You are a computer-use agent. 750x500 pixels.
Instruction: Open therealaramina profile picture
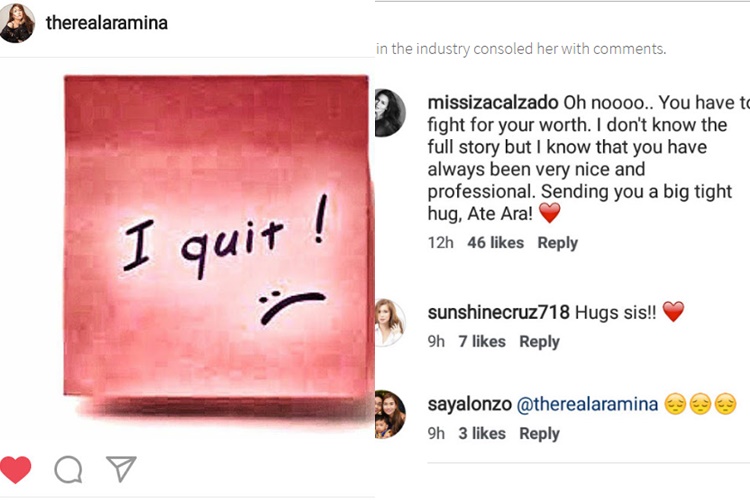click(x=17, y=22)
